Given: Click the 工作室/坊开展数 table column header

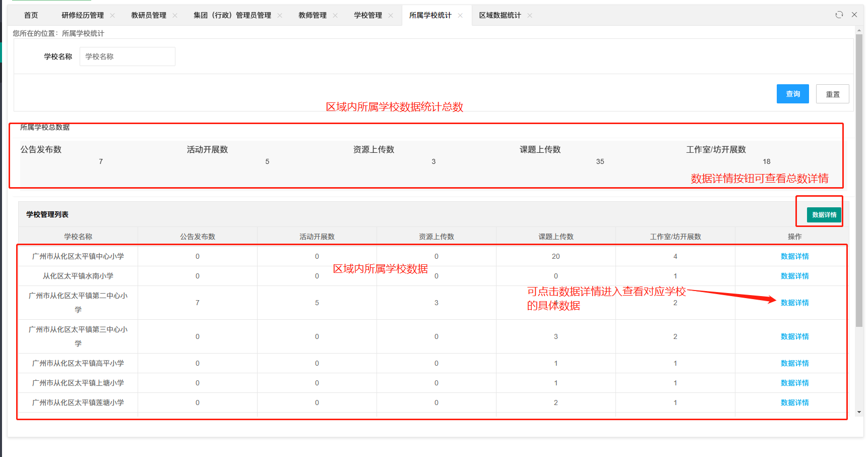Looking at the screenshot, I should pos(675,237).
